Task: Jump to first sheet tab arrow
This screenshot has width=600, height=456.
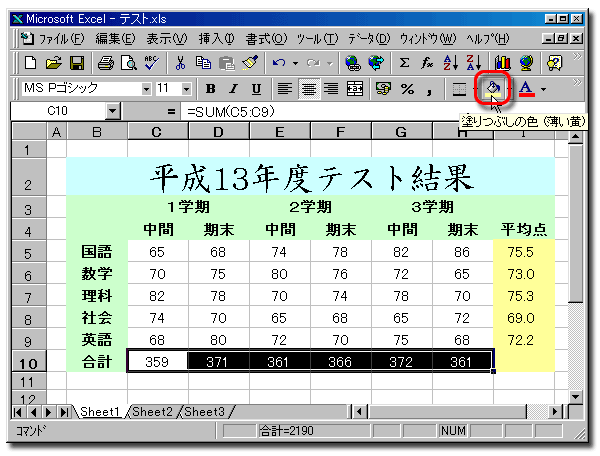Action: [x=18, y=412]
